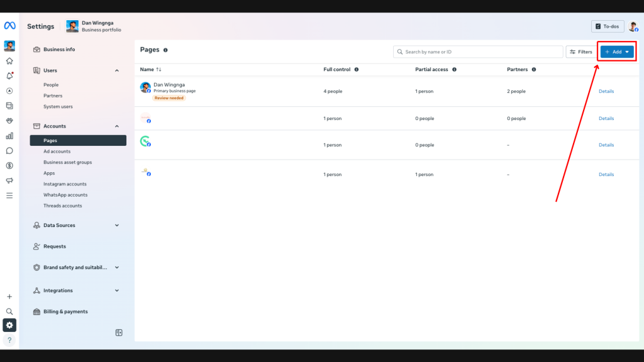This screenshot has height=362, width=644.
Task: Open Details for last page row
Action: click(x=606, y=175)
